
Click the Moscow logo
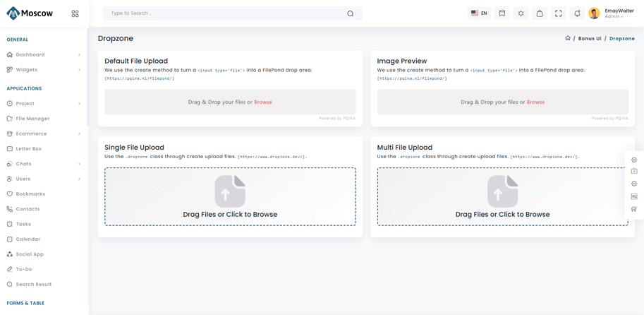coord(30,13)
